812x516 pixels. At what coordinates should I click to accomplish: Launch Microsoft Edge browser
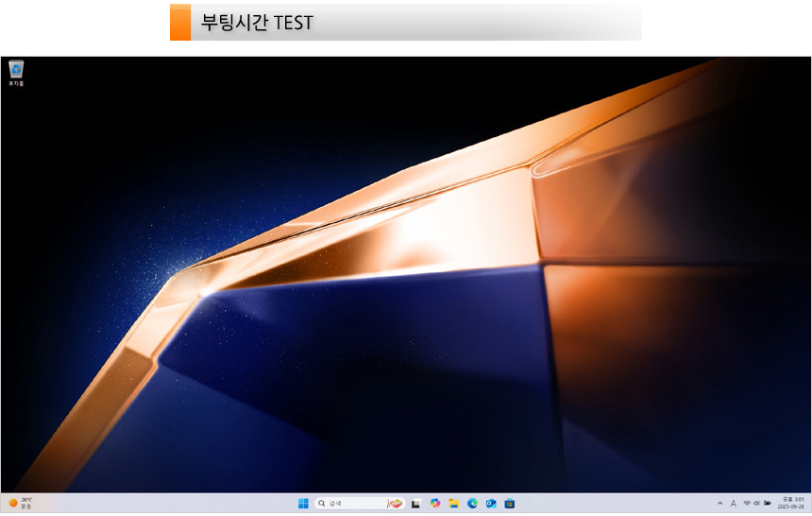pos(472,503)
